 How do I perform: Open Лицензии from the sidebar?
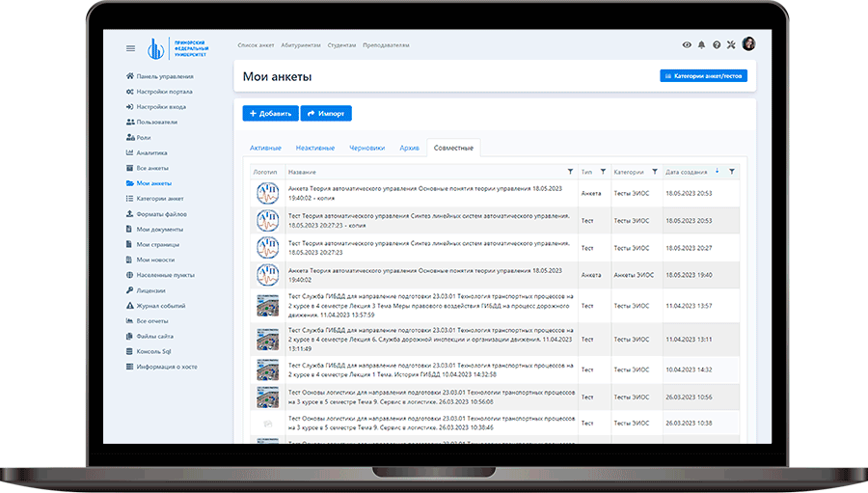(150, 290)
